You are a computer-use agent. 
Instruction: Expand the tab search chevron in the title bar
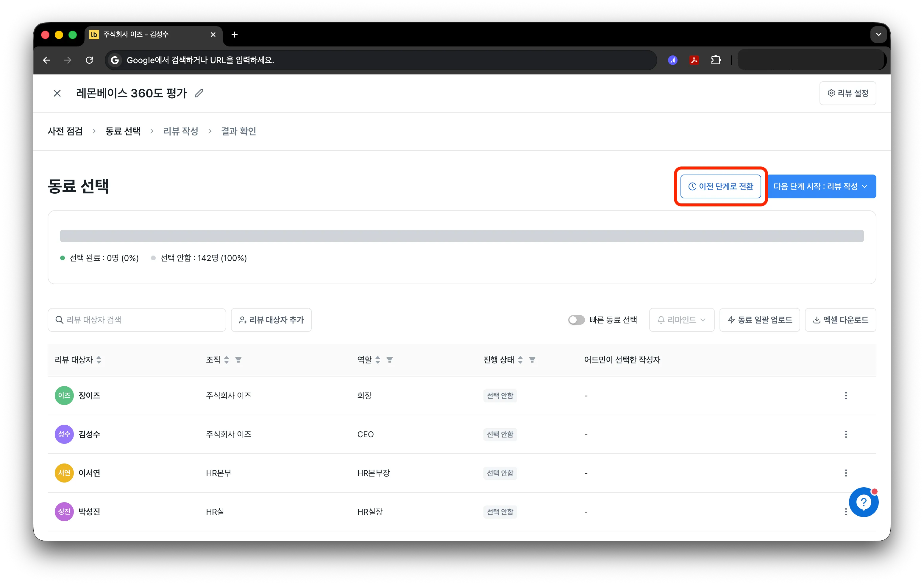878,35
